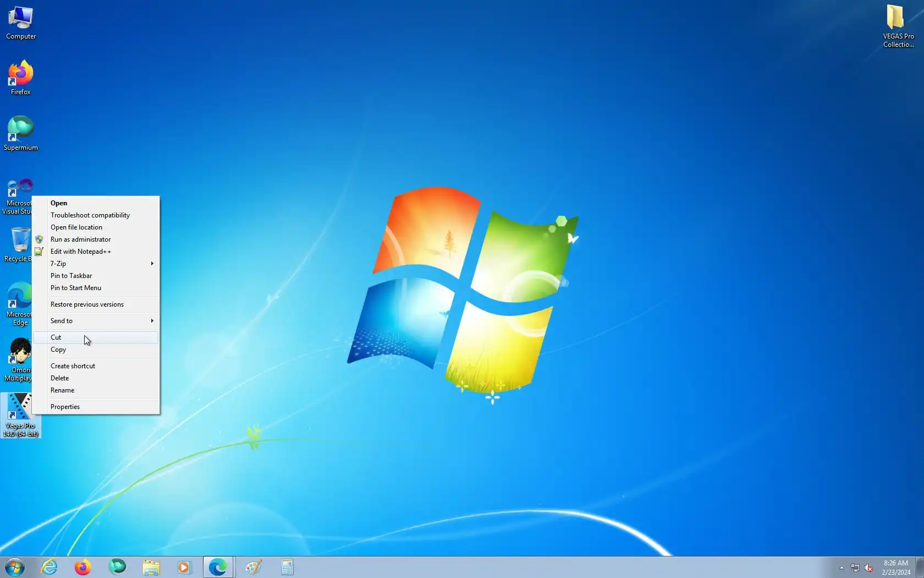Select the VEGAS Pro Collection folder
924x578 pixels.
pos(898,26)
